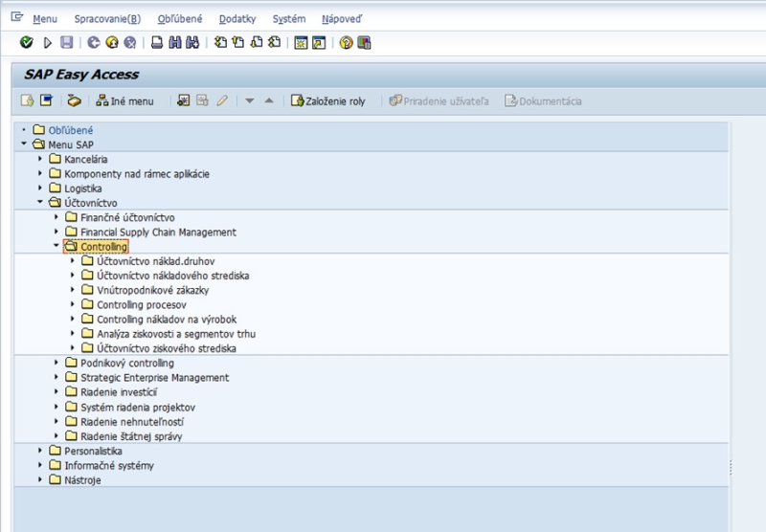
Task: Click the Find Next binoculars icon
Action: pyautogui.click(x=192, y=43)
